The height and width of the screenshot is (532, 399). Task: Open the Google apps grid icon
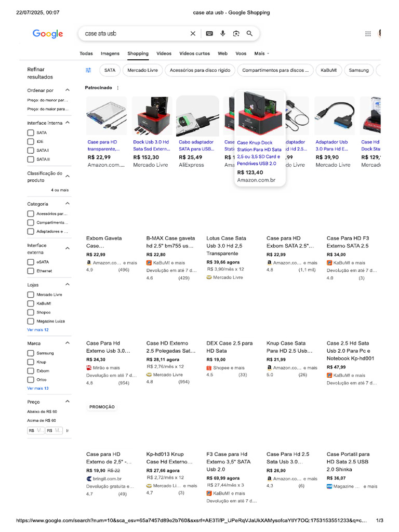click(368, 34)
